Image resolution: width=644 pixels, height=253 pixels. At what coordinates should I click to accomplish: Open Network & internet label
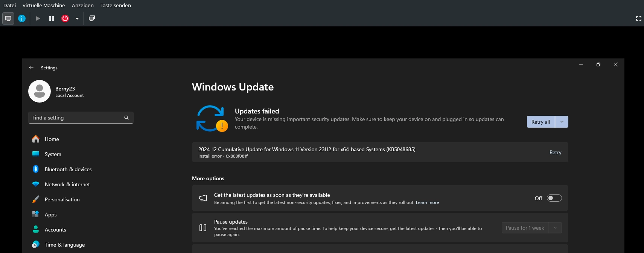pyautogui.click(x=67, y=184)
